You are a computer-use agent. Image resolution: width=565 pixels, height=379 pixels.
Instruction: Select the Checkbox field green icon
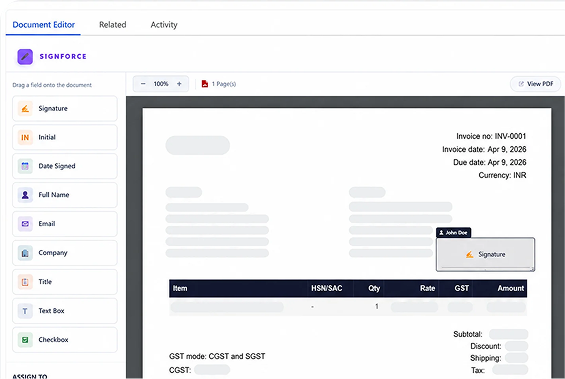pyautogui.click(x=25, y=340)
